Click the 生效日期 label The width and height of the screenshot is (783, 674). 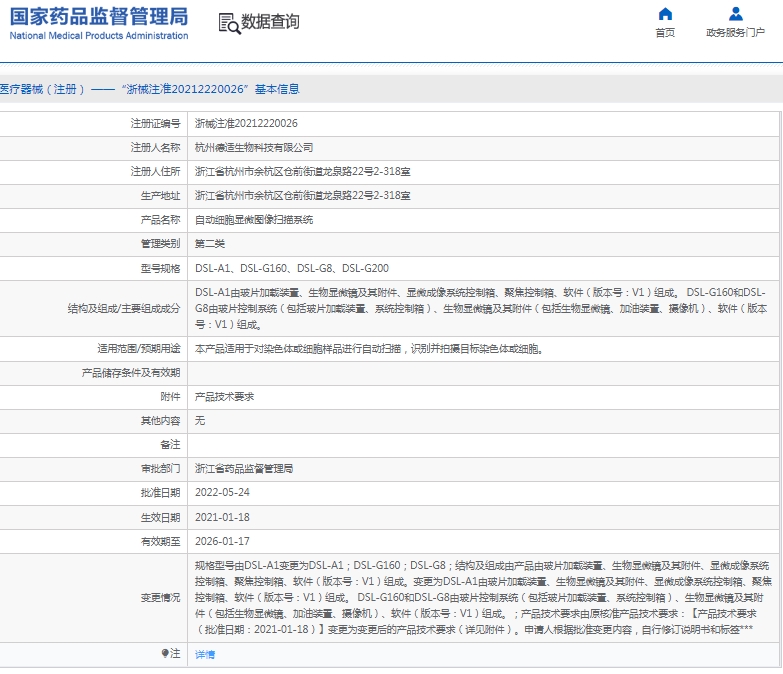[x=160, y=518]
